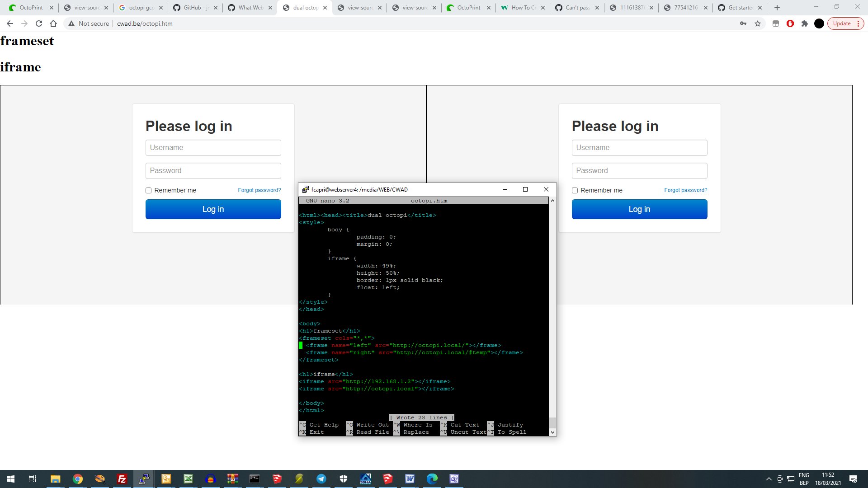The height and width of the screenshot is (488, 868).
Task: Expand hidden icons in the system tray
Action: [769, 479]
